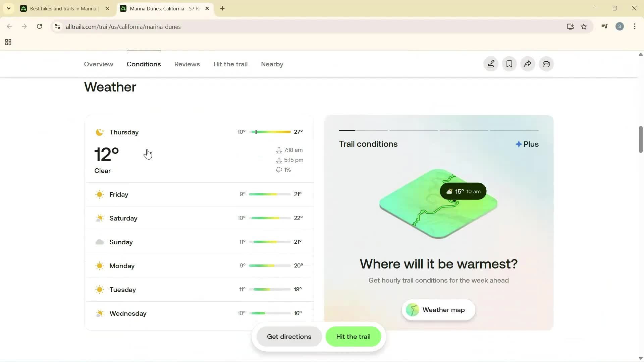Click the Weather map icon

coord(412,310)
